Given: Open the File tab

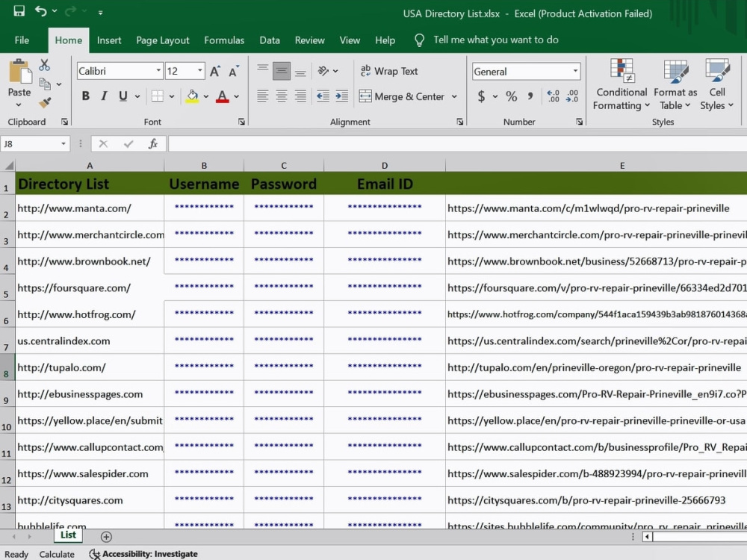Looking at the screenshot, I should [x=22, y=40].
